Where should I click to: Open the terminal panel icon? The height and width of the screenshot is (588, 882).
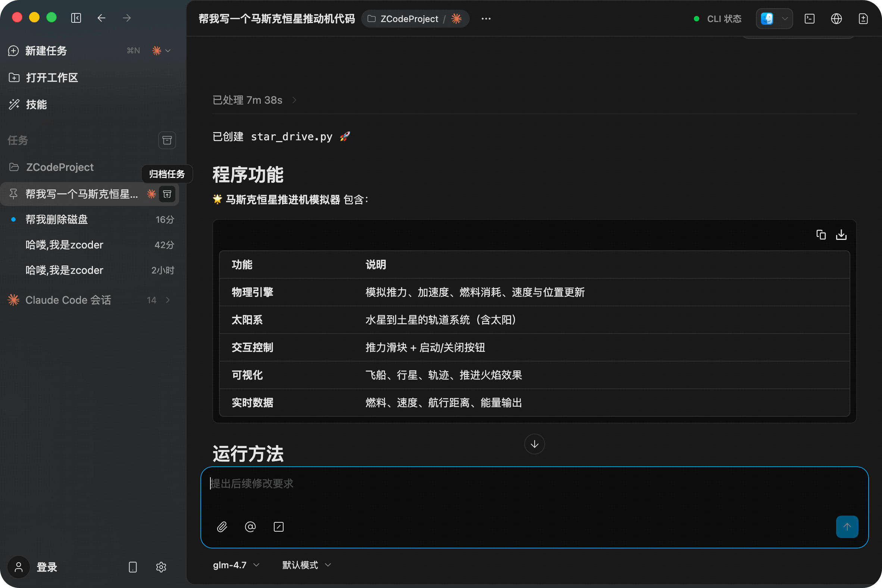click(x=809, y=19)
